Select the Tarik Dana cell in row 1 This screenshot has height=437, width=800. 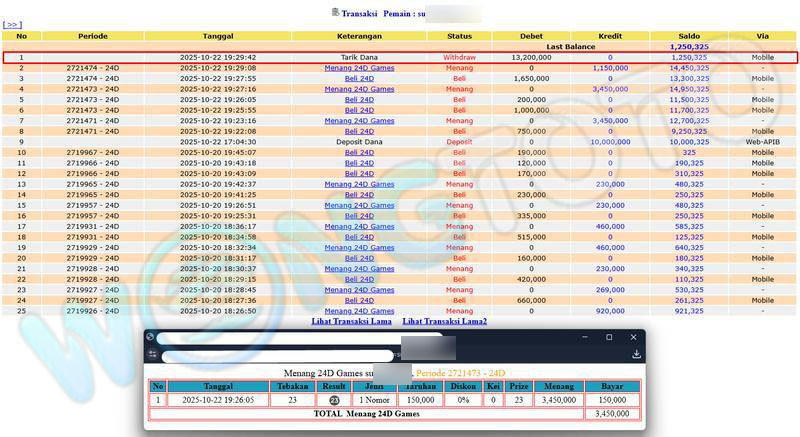[359, 58]
